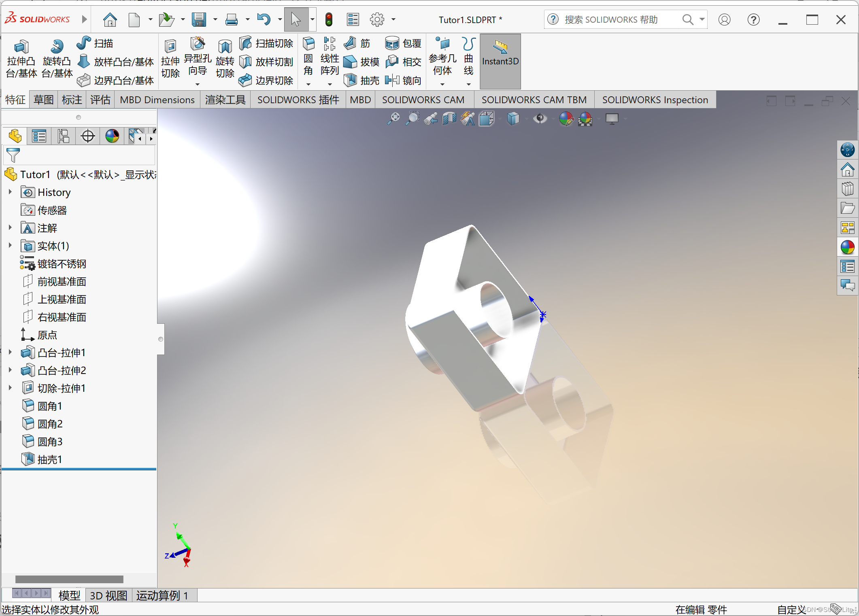Click the Zoom to Fit magnifier icon

tap(393, 119)
